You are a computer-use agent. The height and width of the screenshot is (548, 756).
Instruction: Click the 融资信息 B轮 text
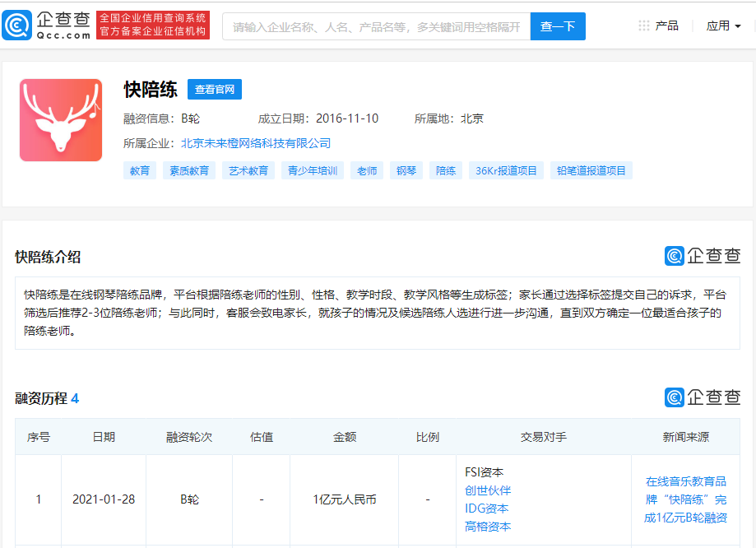pyautogui.click(x=161, y=118)
